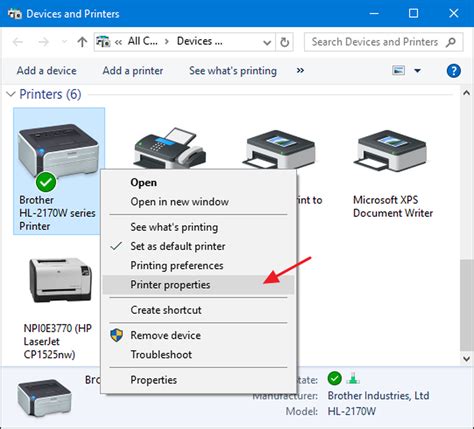Click the Search Devices and Printers box

click(x=384, y=42)
